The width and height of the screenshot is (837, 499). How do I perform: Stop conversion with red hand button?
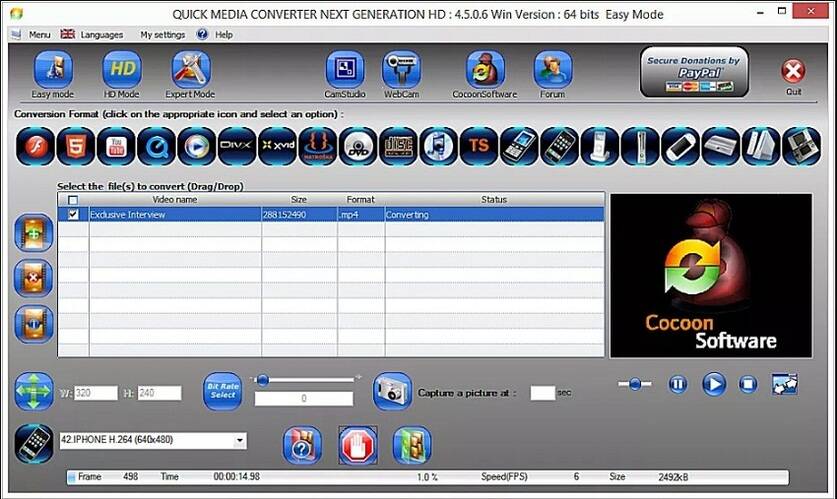tap(358, 445)
